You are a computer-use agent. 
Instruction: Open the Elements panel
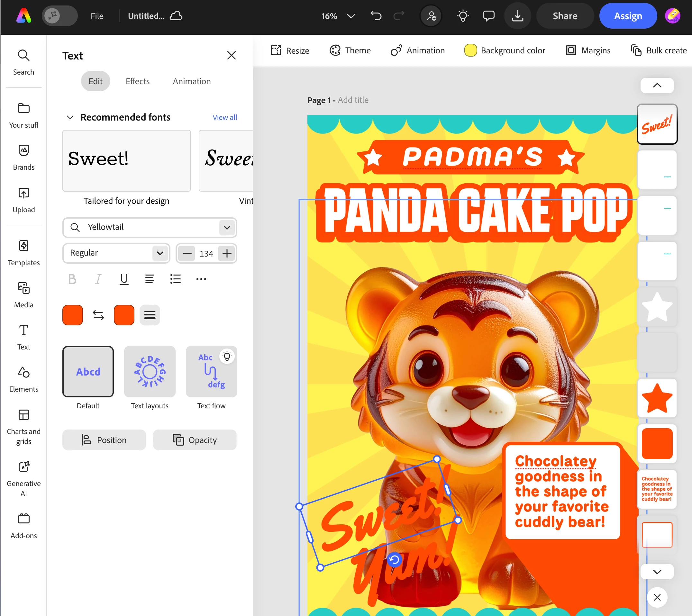tap(24, 379)
